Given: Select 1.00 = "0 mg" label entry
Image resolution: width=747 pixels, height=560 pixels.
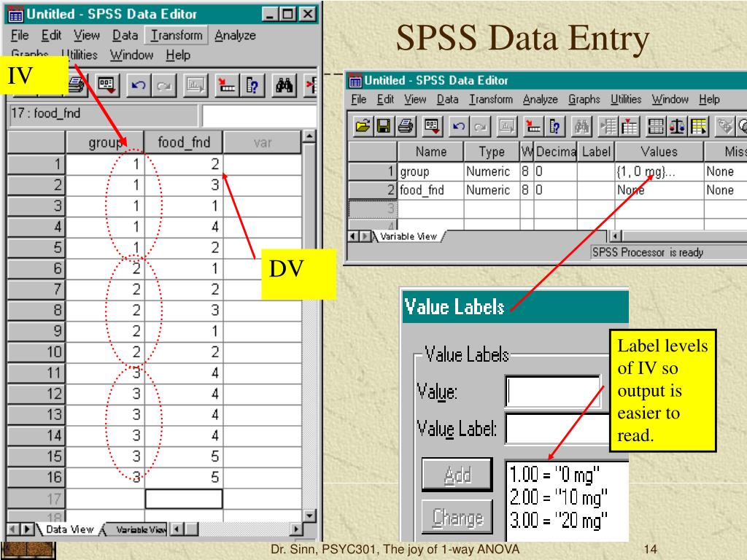Looking at the screenshot, I should [x=554, y=474].
